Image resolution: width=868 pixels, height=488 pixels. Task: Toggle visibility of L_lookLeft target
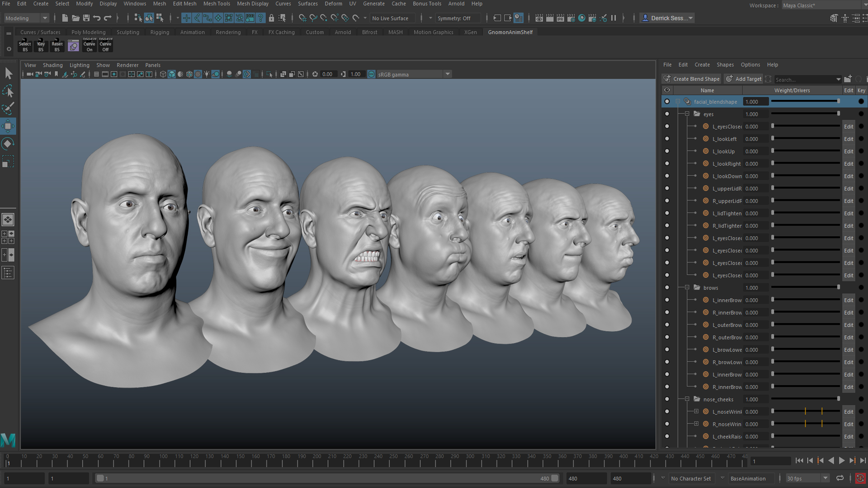pyautogui.click(x=667, y=139)
